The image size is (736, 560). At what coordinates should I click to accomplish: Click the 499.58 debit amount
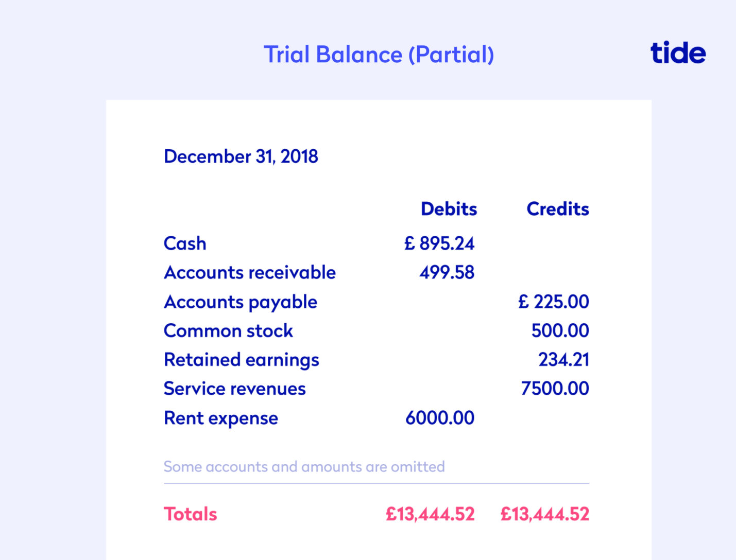447,273
